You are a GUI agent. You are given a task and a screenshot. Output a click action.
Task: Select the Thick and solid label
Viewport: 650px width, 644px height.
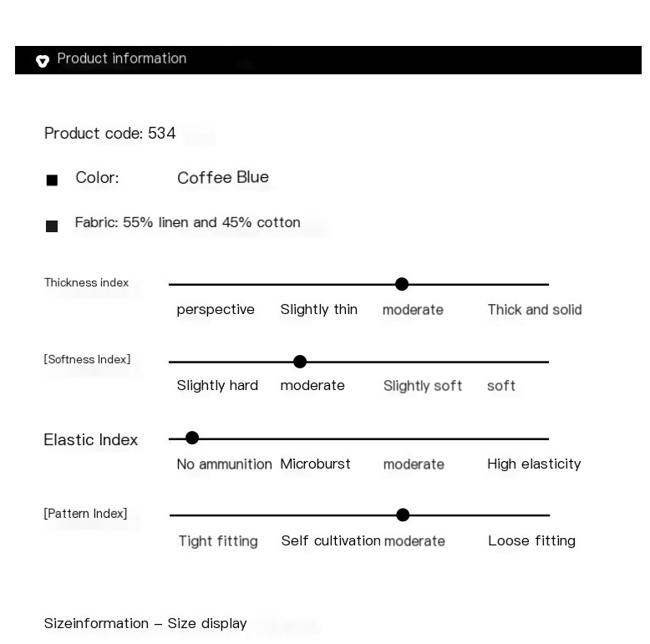coord(534,310)
